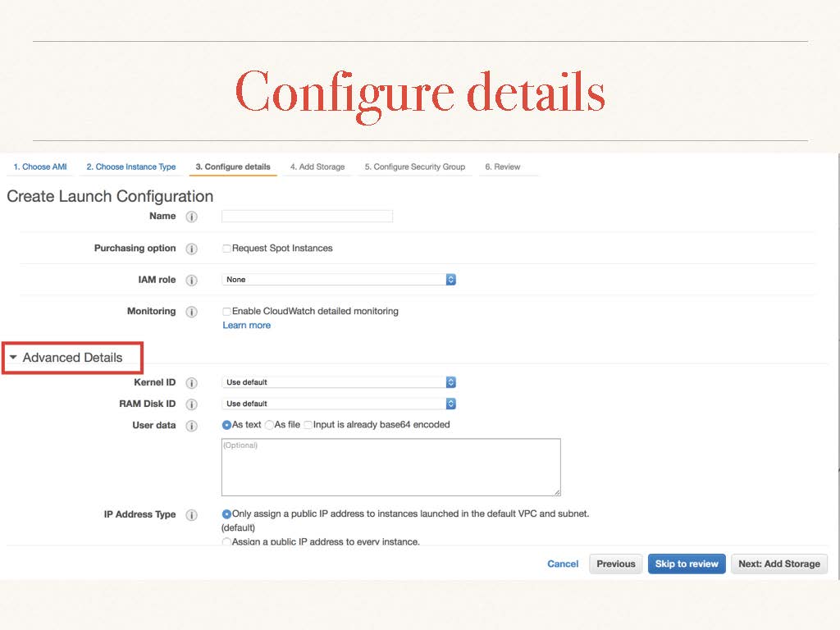Image resolution: width=840 pixels, height=630 pixels.
Task: Select the As file radio option
Action: coord(269,425)
